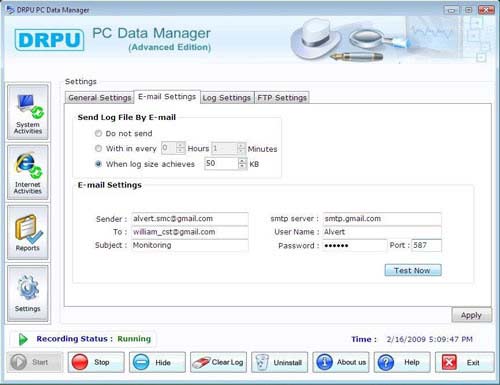
Task: Click the Uninstall button
Action: [279, 362]
